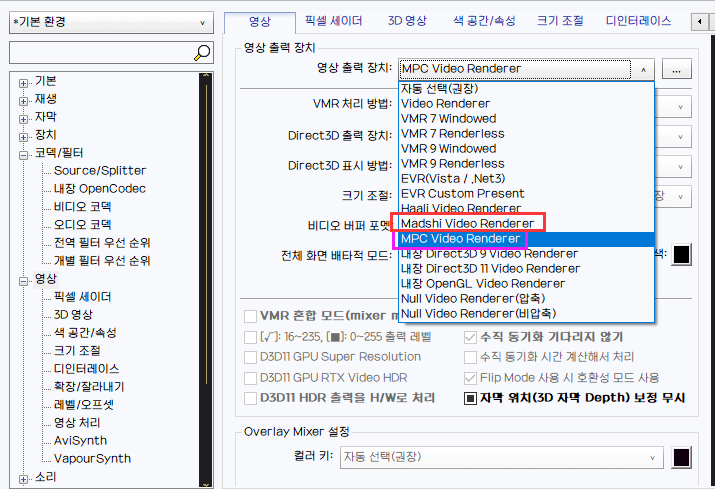
Task: Select EVR Custom Present option
Action: point(527,193)
